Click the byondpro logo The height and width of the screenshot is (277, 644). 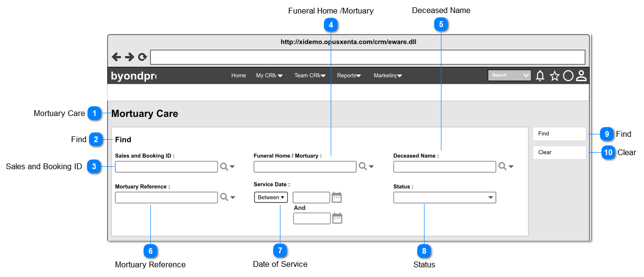pyautogui.click(x=134, y=76)
